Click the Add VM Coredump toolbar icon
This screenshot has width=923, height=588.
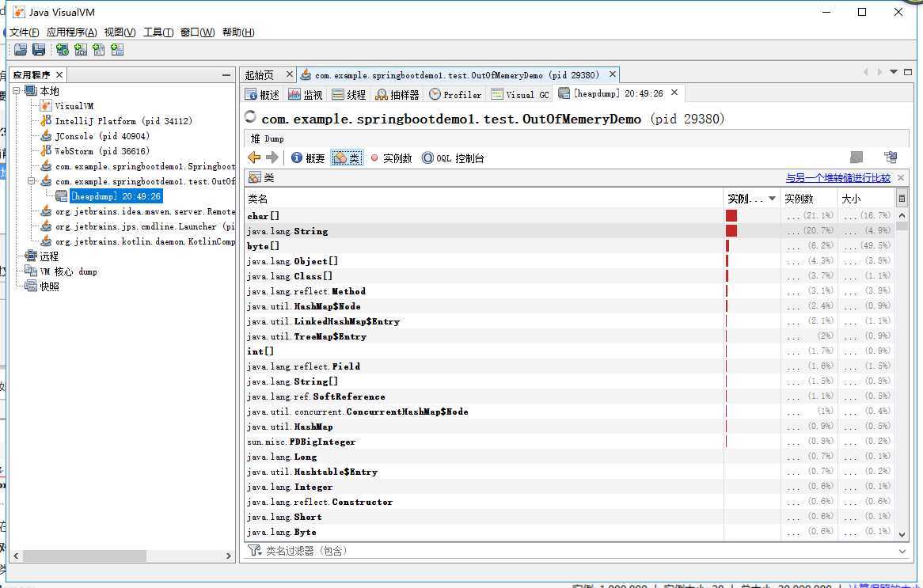click(99, 50)
